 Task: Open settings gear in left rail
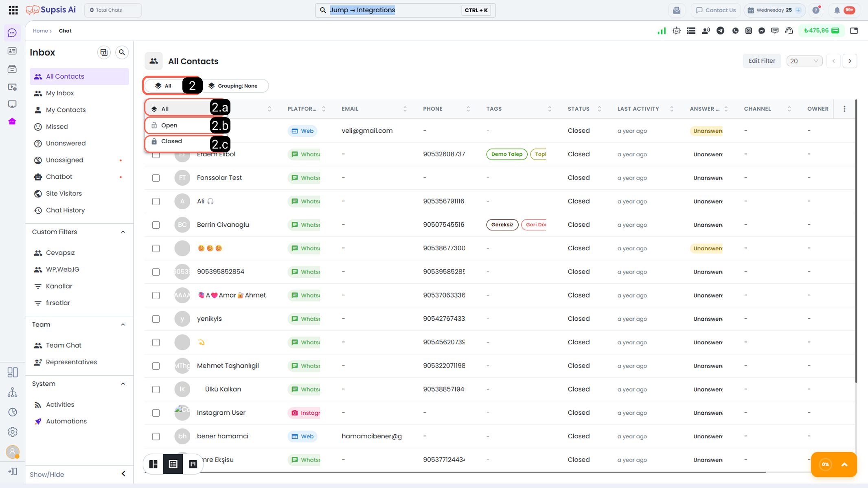point(12,432)
